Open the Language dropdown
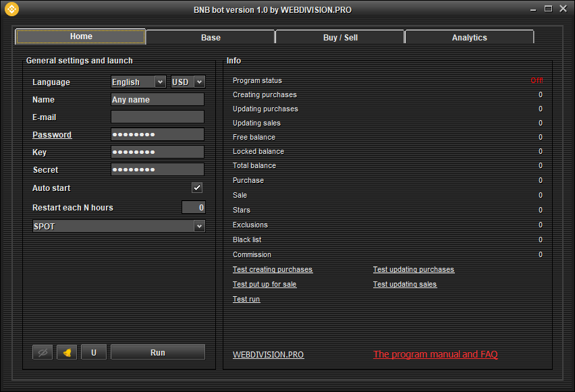This screenshot has height=392, width=575. point(138,82)
